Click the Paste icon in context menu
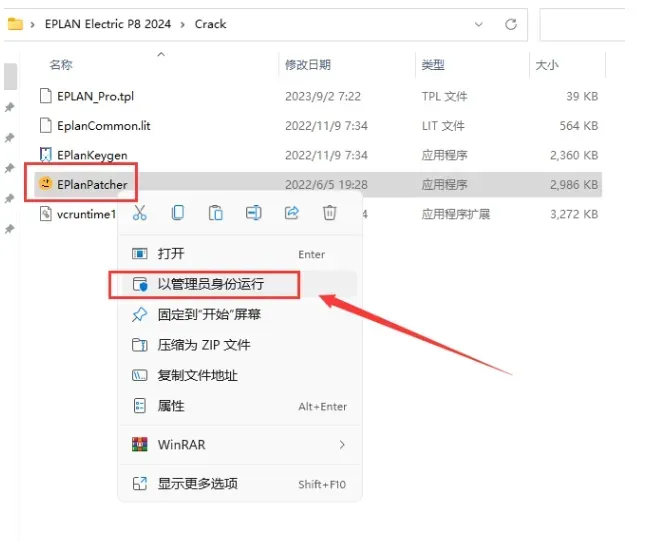The height and width of the screenshot is (542, 651). point(215,213)
